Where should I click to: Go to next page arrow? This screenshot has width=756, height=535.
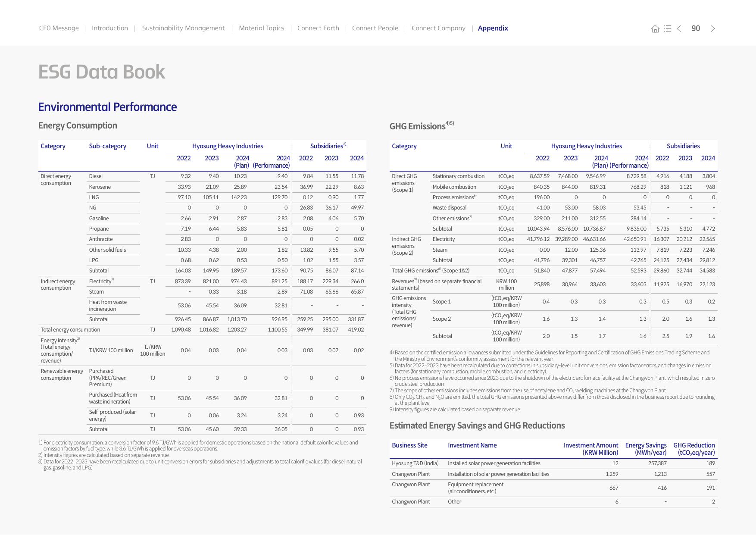pos(713,28)
